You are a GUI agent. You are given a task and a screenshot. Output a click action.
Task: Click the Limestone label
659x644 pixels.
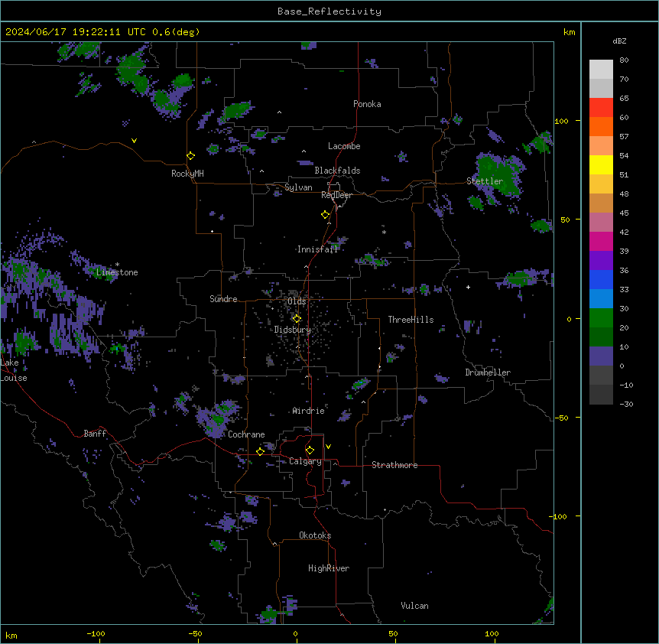point(117,272)
